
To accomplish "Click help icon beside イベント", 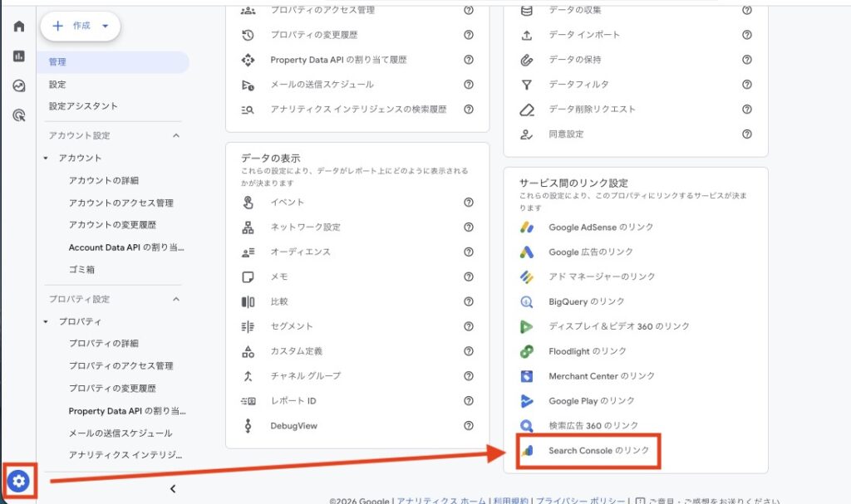I will click(x=469, y=203).
